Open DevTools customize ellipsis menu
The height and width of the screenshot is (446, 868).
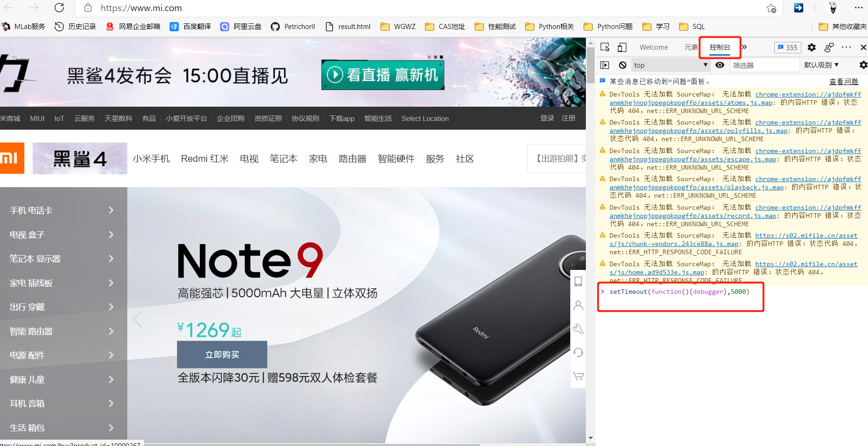tap(846, 47)
